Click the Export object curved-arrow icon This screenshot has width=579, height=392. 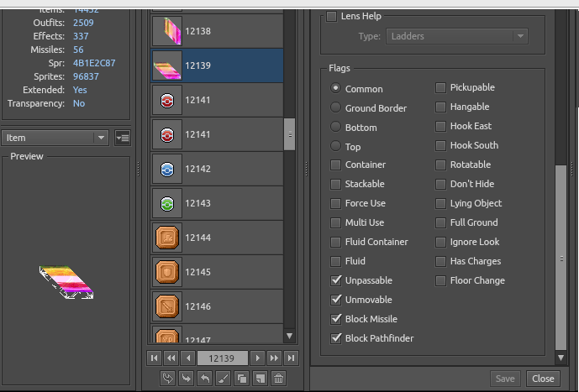205,379
